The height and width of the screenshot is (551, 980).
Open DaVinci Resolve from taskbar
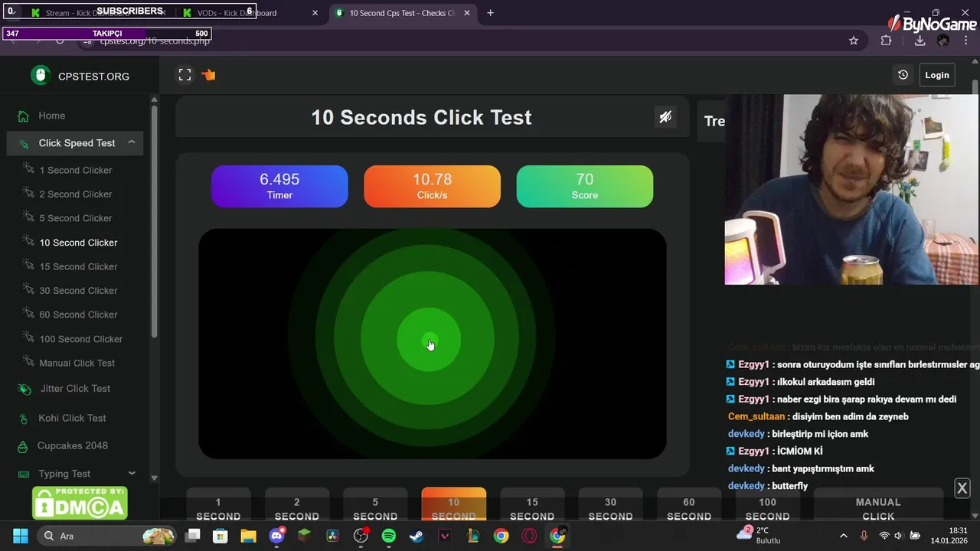pyautogui.click(x=333, y=536)
